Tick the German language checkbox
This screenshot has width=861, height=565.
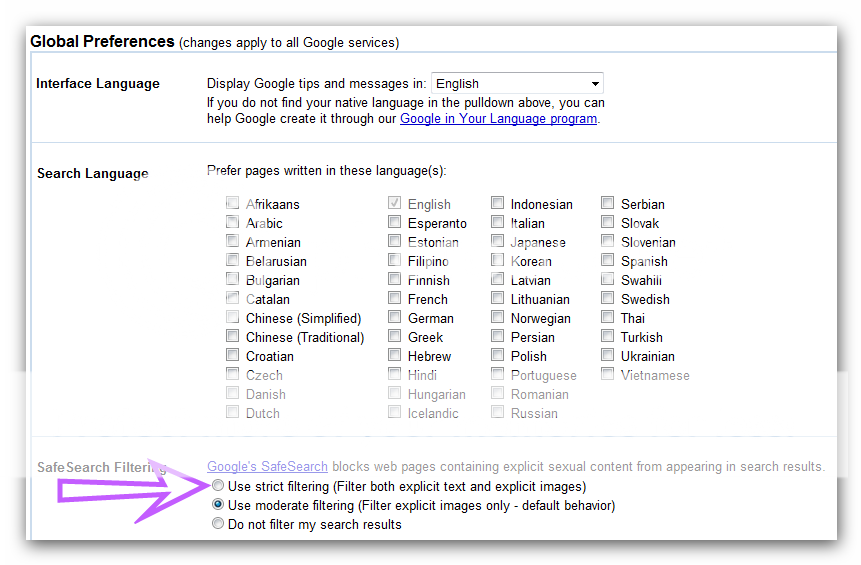[x=395, y=318]
